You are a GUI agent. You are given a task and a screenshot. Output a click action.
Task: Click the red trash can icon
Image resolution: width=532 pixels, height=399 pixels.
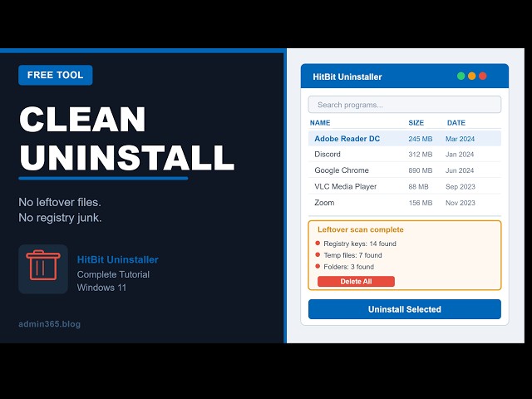coord(43,265)
